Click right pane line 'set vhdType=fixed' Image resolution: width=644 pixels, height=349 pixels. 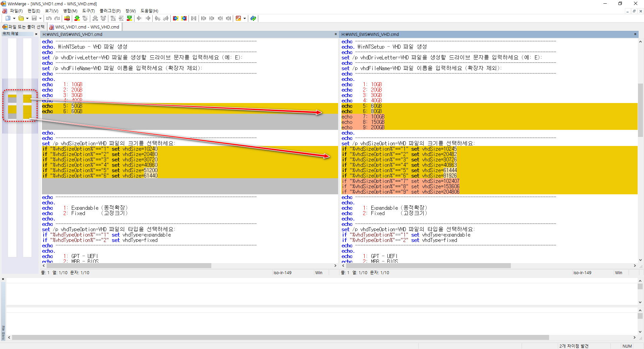[x=489, y=240]
